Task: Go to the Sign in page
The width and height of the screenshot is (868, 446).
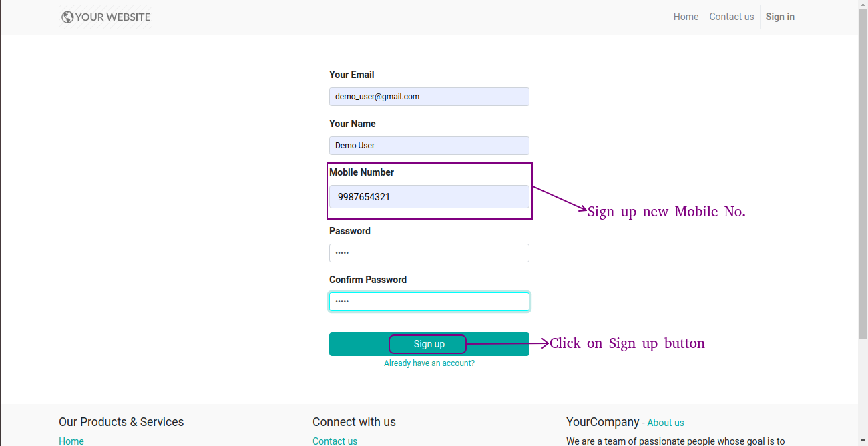Action: [780, 17]
